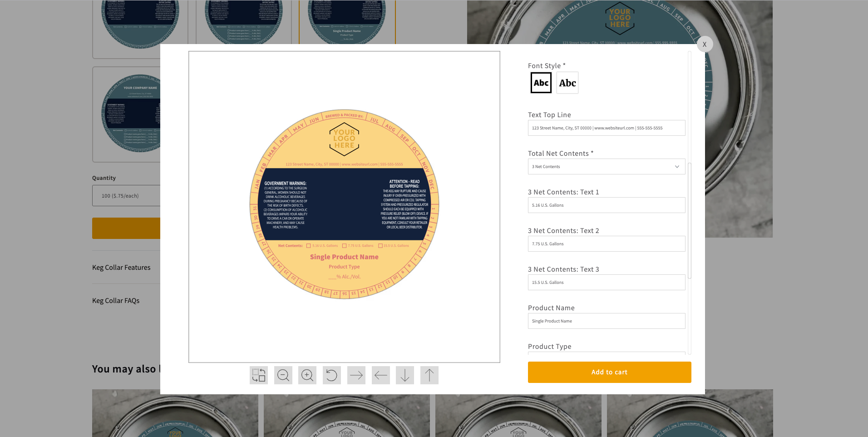Nudge the design right using the right arrow icon
This screenshot has width=868, height=437.
tap(356, 375)
